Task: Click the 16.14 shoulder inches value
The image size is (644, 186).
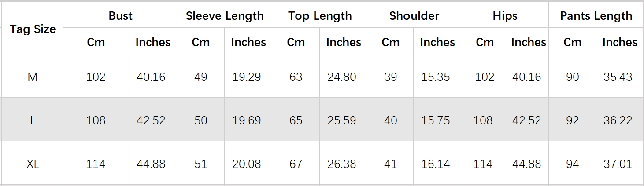Action: tap(436, 164)
